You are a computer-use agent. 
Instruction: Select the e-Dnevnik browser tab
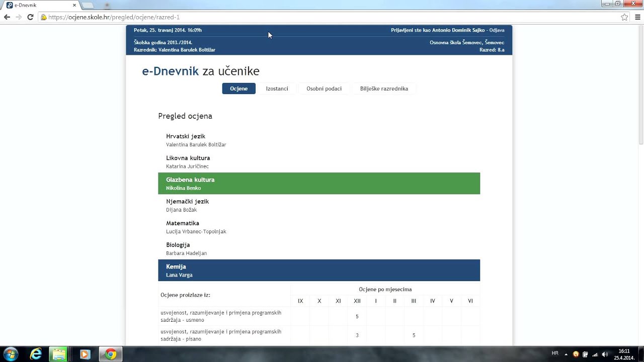(x=40, y=5)
